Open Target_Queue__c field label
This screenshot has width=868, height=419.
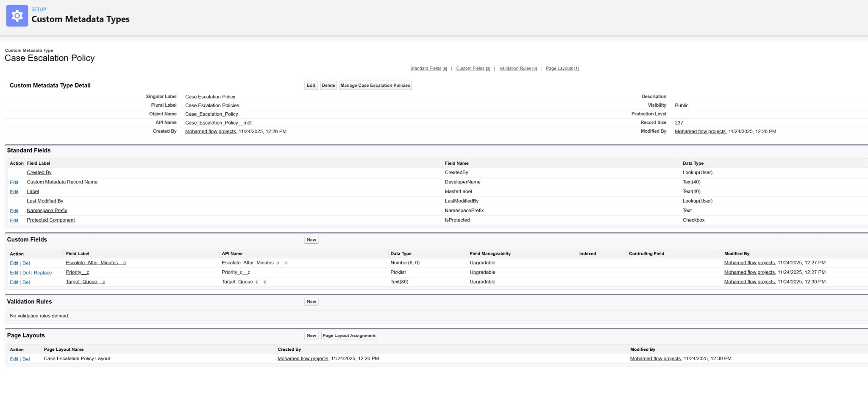(85, 282)
